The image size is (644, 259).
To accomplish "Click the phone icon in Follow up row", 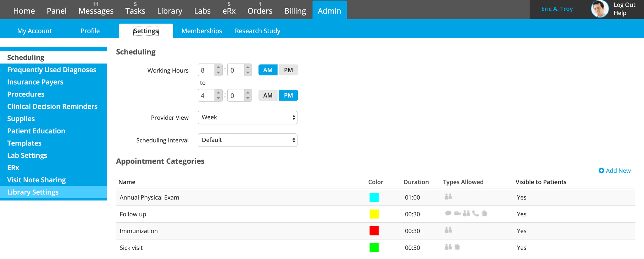I will pyautogui.click(x=475, y=213).
